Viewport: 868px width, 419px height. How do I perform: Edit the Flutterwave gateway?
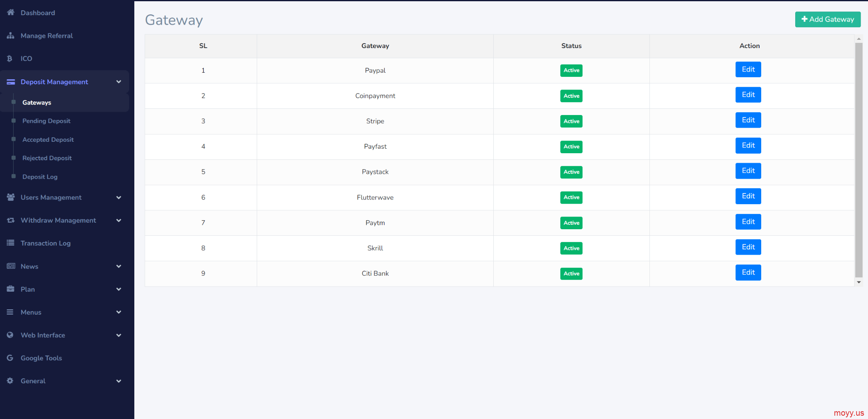(748, 196)
